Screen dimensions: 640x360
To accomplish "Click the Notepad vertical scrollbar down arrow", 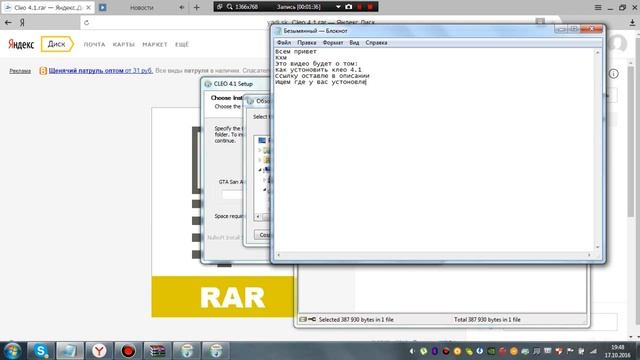I will [x=598, y=247].
